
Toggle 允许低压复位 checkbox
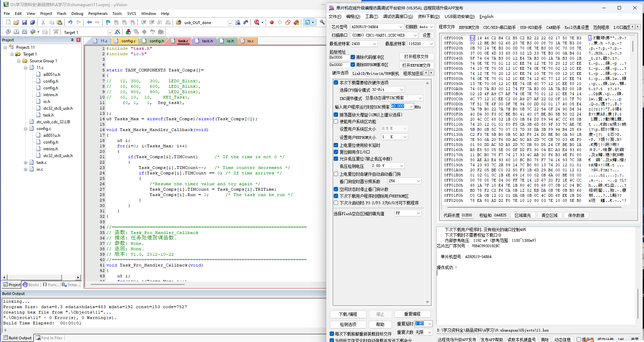pos(336,159)
